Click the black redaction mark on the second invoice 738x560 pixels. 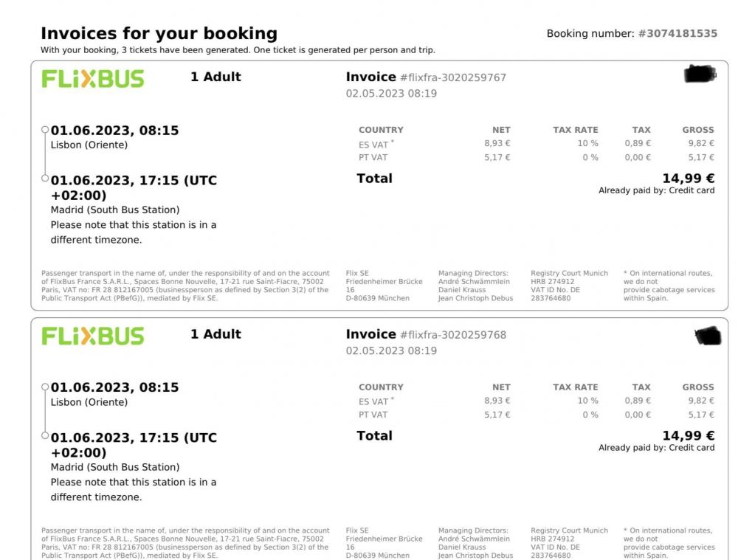pos(708,336)
